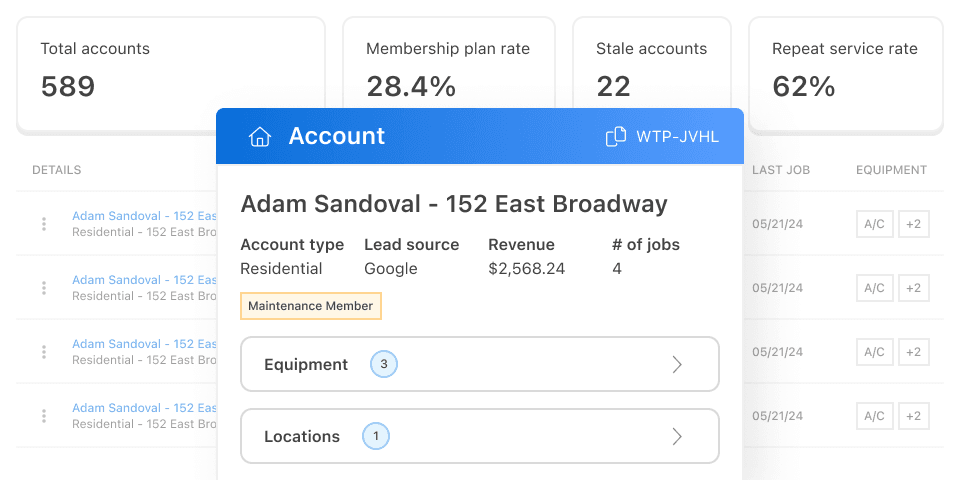The image size is (960, 480).
Task: Click the copy icon beside WTP-JVHL
Action: click(x=616, y=137)
